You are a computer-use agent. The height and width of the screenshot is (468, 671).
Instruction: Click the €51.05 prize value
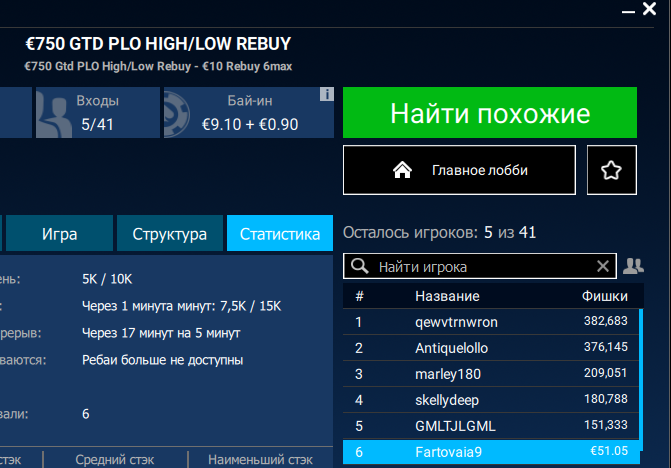609,451
